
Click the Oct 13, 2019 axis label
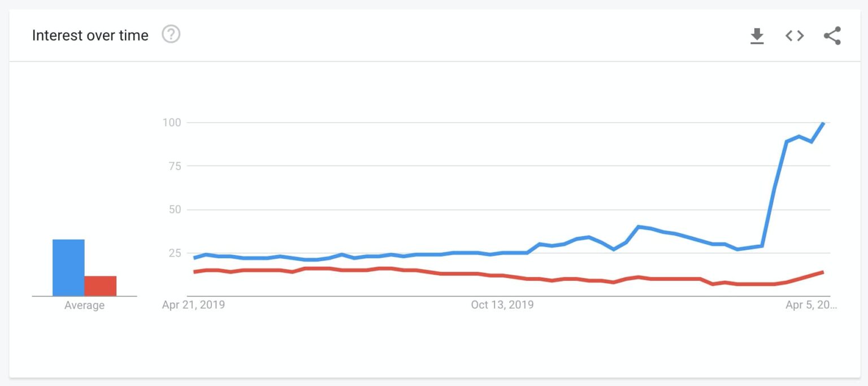tap(502, 305)
